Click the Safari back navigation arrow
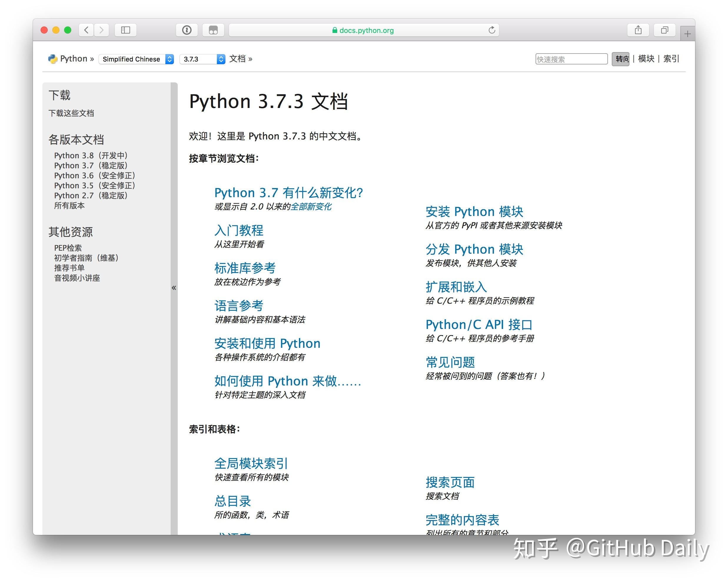 coord(86,30)
